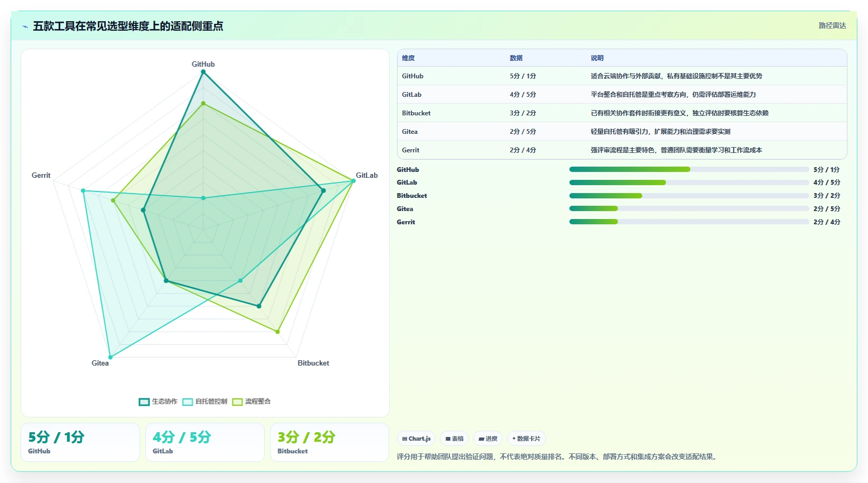Select the Bitbucket row in the table

pyautogui.click(x=622, y=113)
